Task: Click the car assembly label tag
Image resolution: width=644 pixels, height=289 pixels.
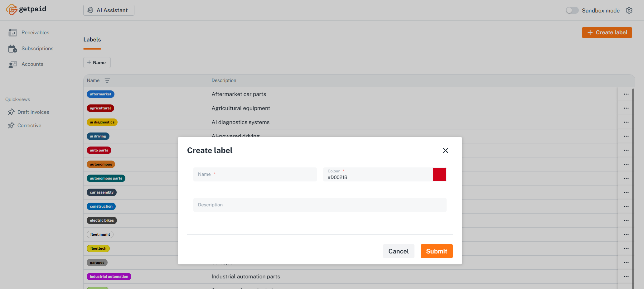Action: [102, 192]
